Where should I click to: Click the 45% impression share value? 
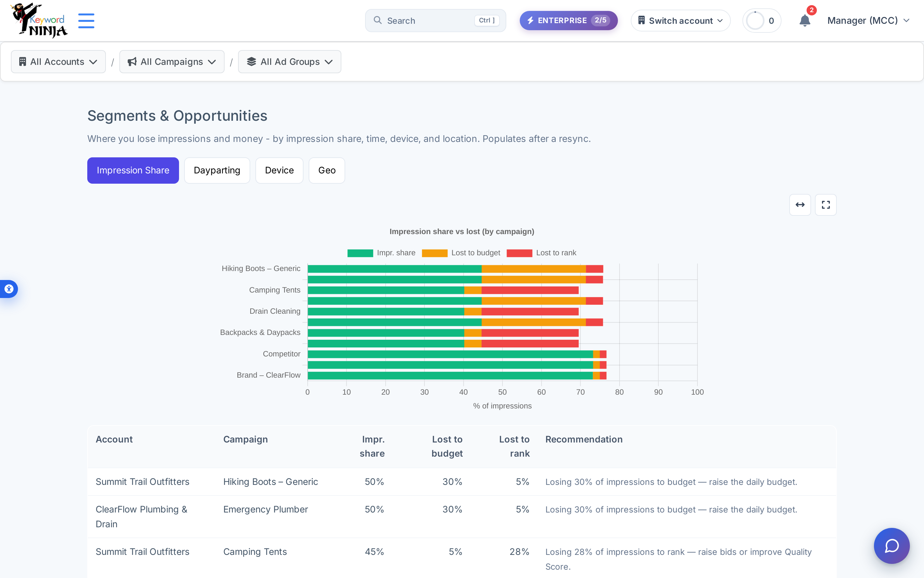coord(374,552)
